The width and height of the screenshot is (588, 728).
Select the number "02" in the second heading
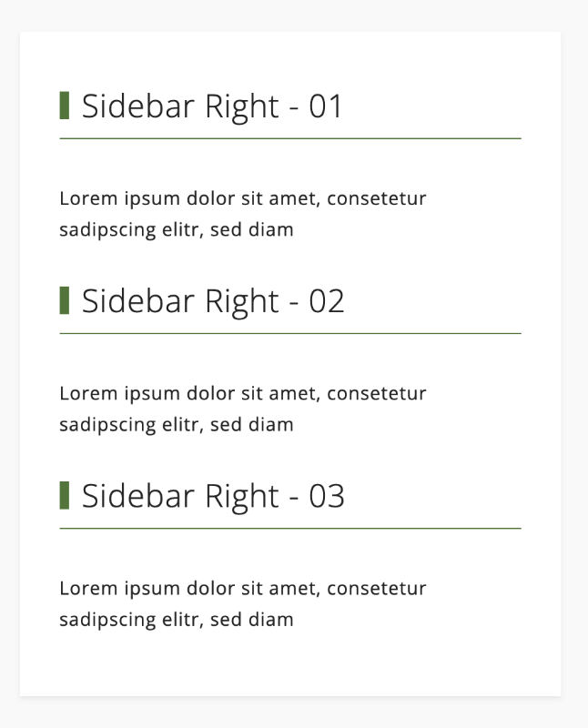[x=327, y=301]
